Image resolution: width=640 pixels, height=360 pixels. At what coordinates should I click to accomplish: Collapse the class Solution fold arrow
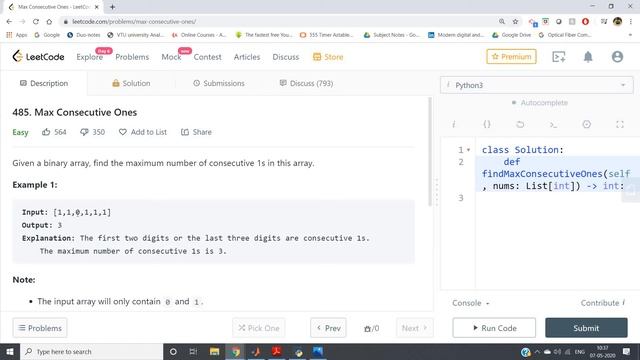[x=469, y=150]
